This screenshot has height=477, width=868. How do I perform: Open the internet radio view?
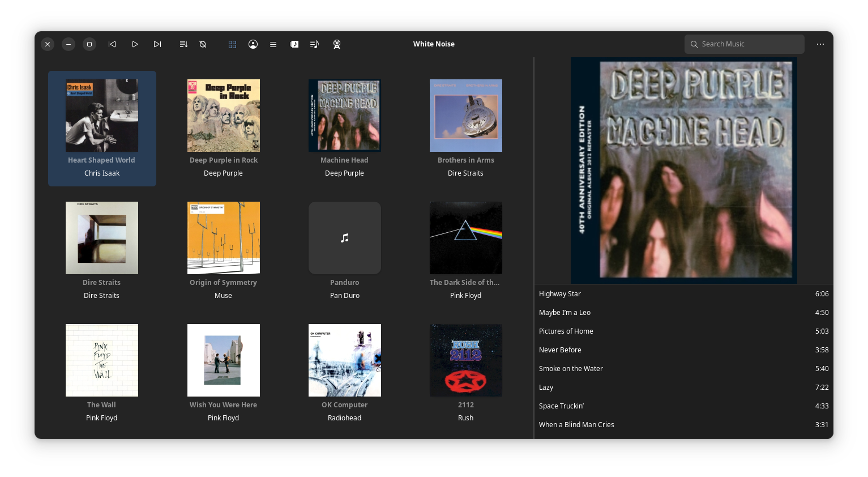click(337, 44)
